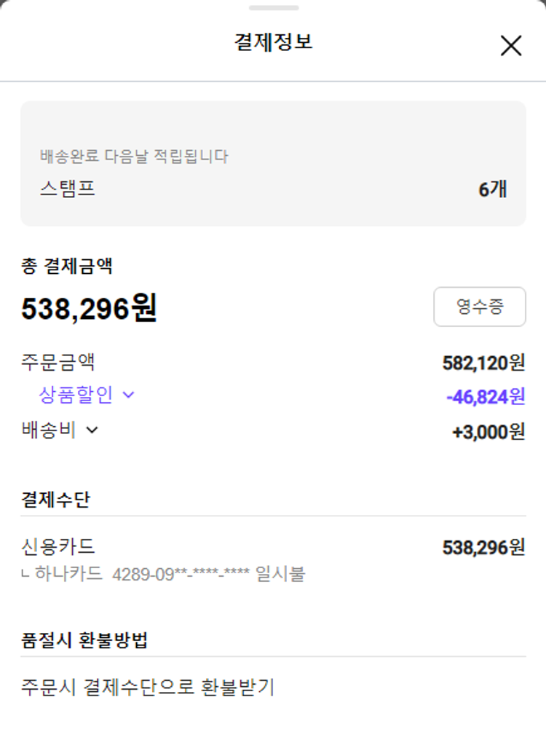Expand 배송비 breakdown with its chevron
Screen dimensions: 546x756
tap(92, 430)
